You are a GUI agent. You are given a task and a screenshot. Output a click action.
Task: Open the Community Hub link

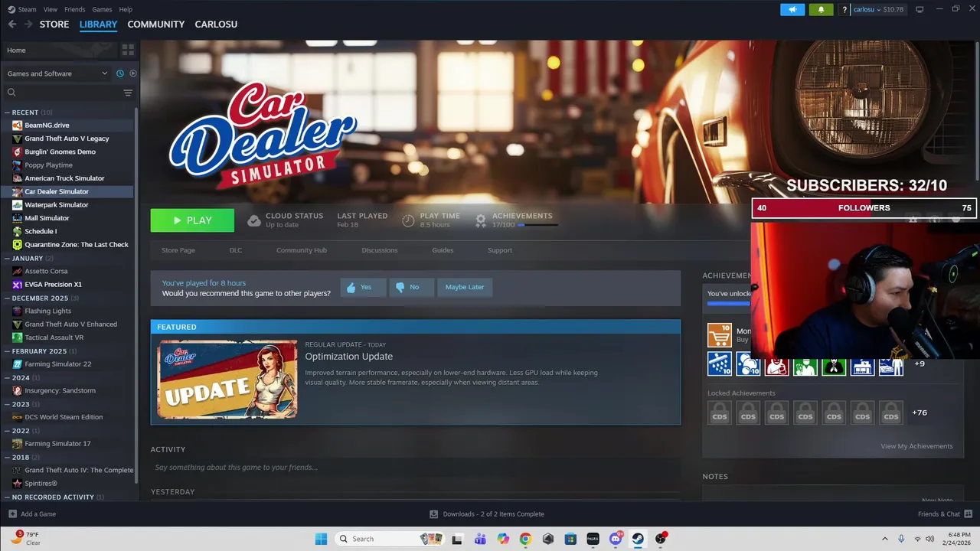tap(302, 250)
